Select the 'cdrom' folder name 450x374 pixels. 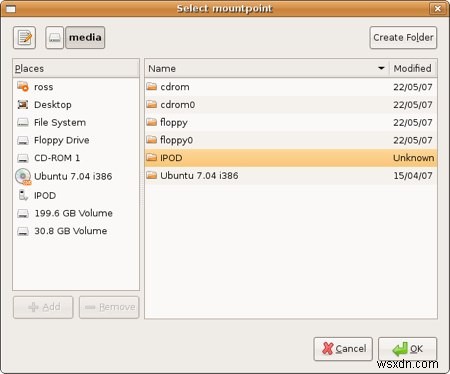(175, 87)
